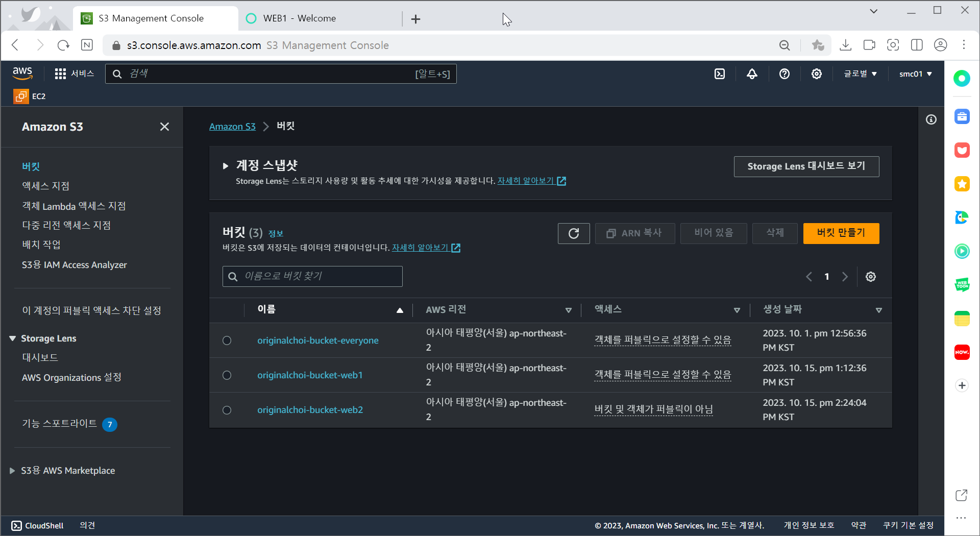Focus the AWS top search box
Viewport: 980px width, 536px height.
tap(281, 74)
